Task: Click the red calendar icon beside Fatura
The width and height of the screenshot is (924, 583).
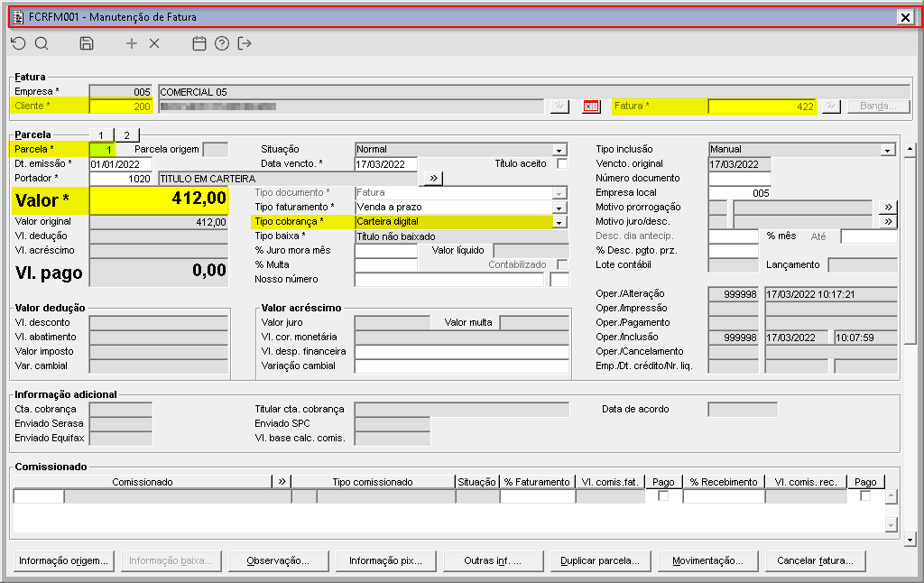Action: [x=591, y=106]
